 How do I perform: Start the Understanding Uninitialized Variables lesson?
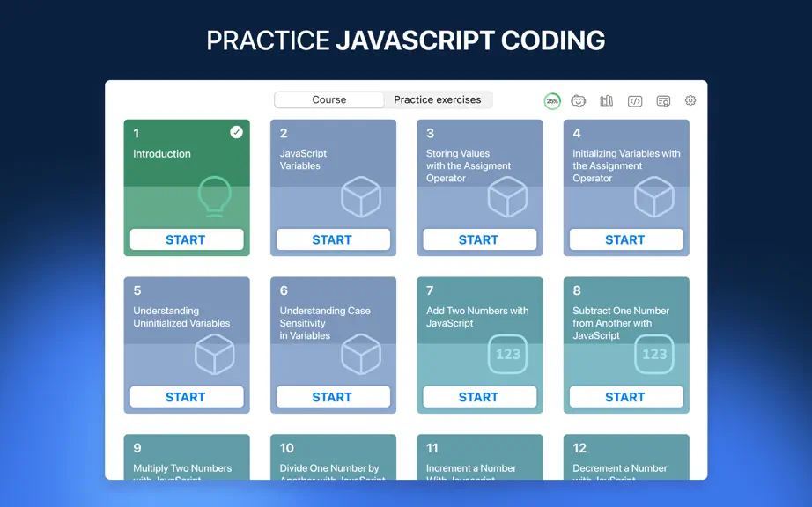pos(187,397)
